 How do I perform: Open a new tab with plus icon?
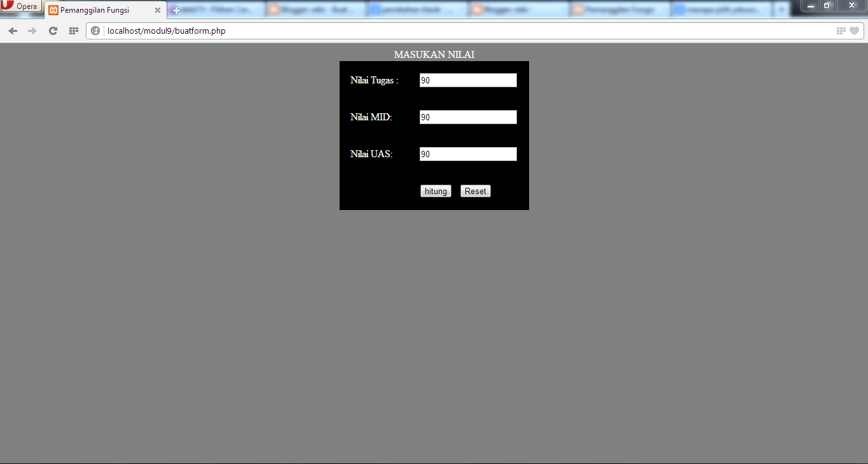tap(176, 10)
